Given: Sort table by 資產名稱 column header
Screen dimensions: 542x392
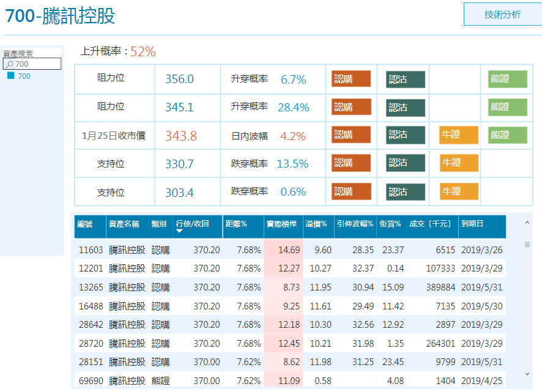Looking at the screenshot, I should tap(127, 227).
